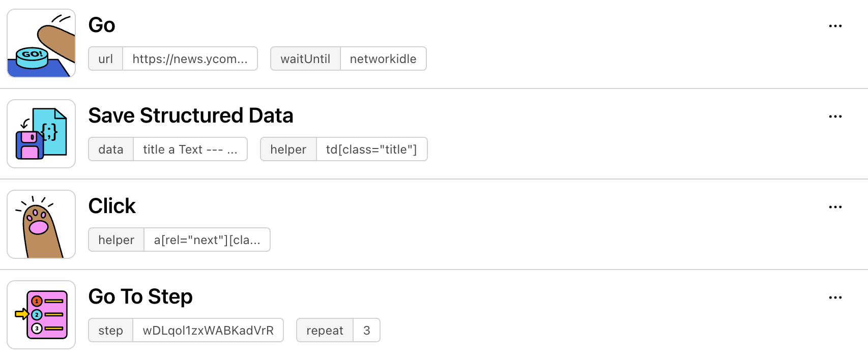The width and height of the screenshot is (868, 357).
Task: Open the overflow menu for the Go step
Action: point(835,25)
